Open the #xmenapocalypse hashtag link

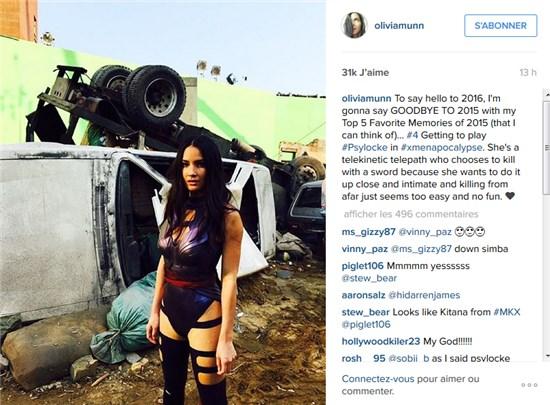pos(441,148)
